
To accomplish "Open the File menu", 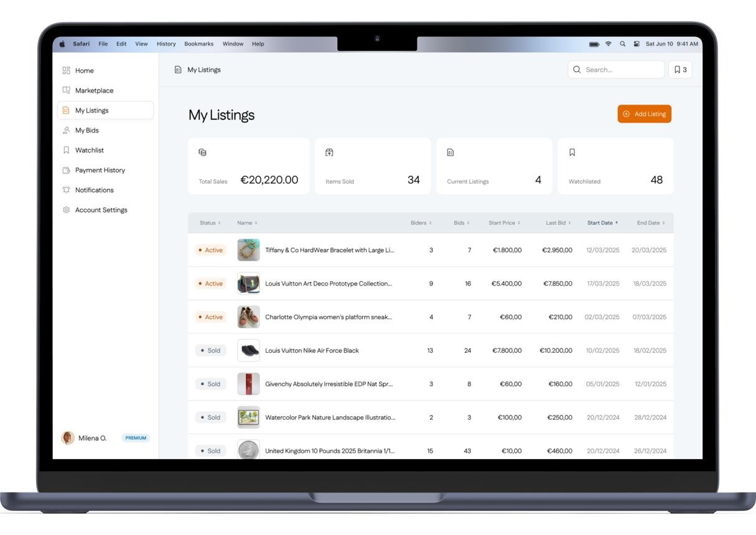I will pos(103,44).
